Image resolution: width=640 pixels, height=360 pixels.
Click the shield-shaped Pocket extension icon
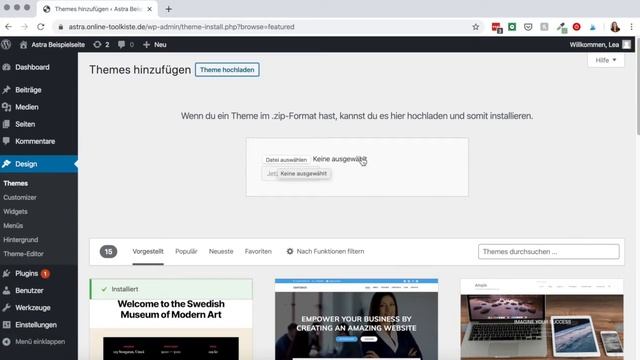coord(528,27)
